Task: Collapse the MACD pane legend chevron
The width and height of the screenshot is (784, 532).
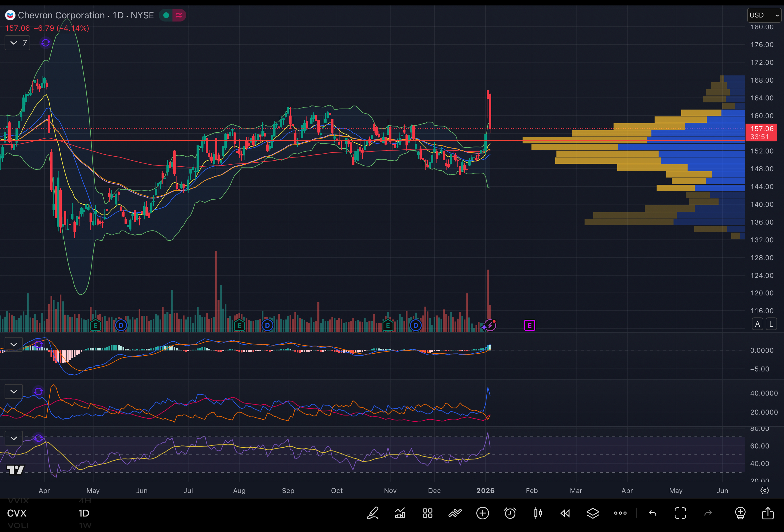Action: pos(14,344)
